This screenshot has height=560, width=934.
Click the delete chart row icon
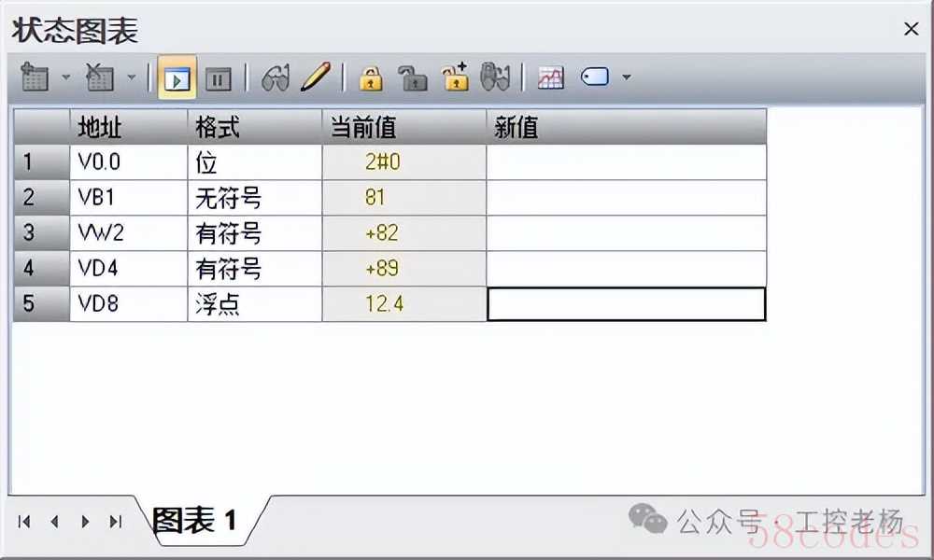[x=99, y=77]
